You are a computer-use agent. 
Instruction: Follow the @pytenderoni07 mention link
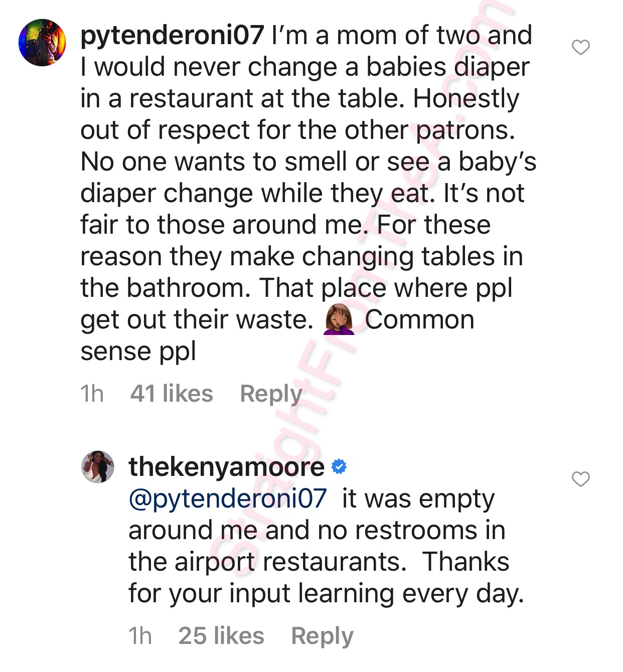click(228, 499)
